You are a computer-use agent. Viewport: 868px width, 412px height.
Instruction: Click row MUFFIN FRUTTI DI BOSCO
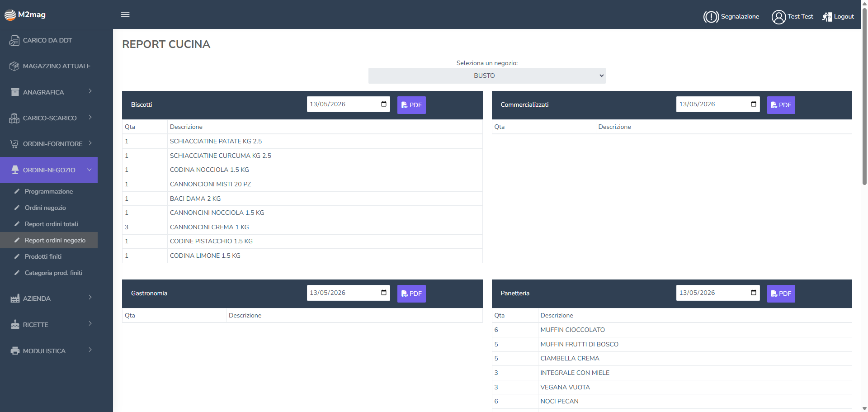(672, 344)
